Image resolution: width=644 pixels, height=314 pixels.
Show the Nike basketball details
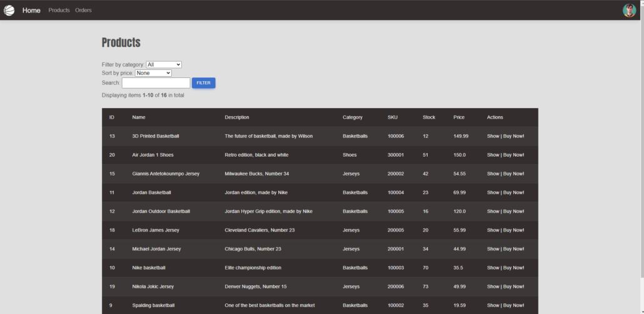click(x=493, y=268)
